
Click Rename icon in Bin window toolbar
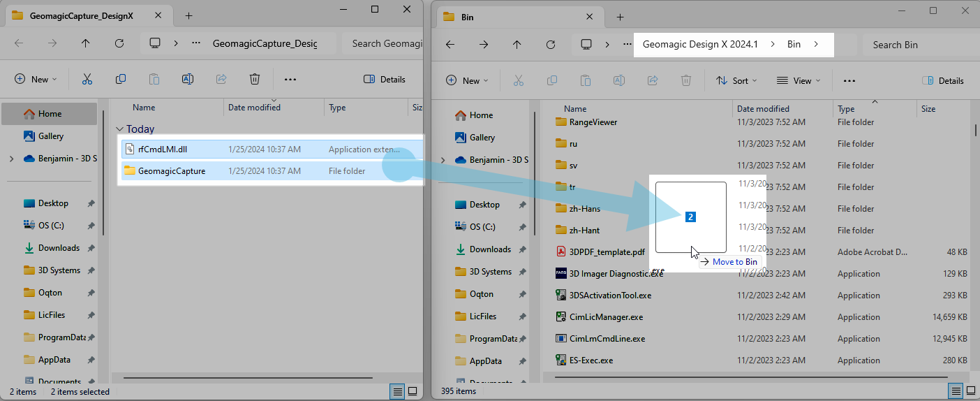click(x=619, y=80)
